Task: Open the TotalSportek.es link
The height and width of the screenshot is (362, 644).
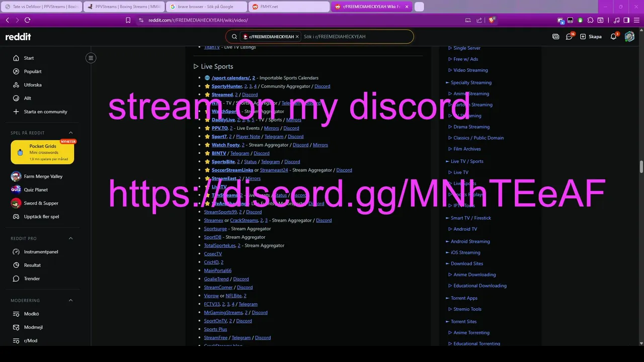Action: pos(220,246)
